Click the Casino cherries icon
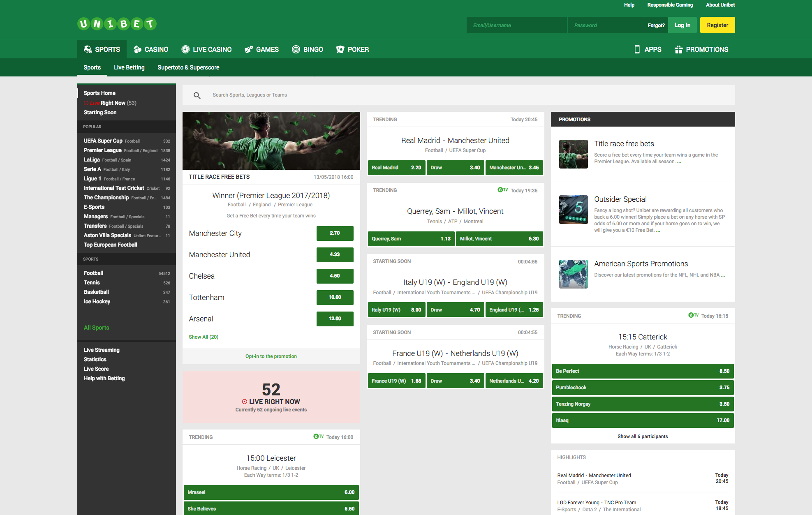The width and height of the screenshot is (812, 515). coord(137,49)
